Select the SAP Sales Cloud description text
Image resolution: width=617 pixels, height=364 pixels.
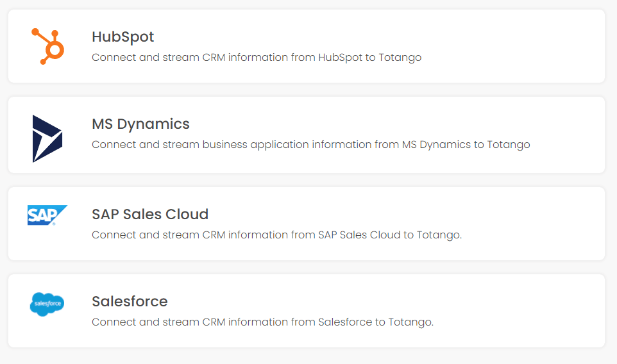(x=276, y=235)
